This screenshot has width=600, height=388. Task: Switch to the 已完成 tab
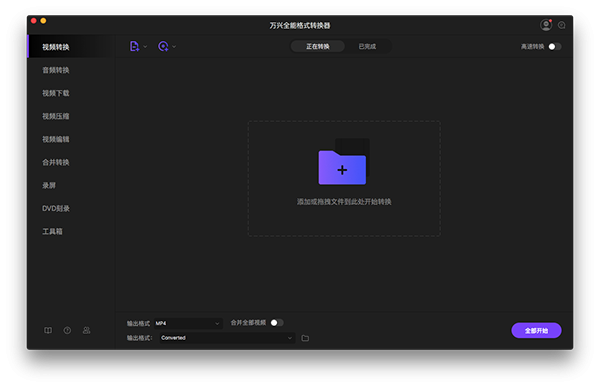(367, 46)
